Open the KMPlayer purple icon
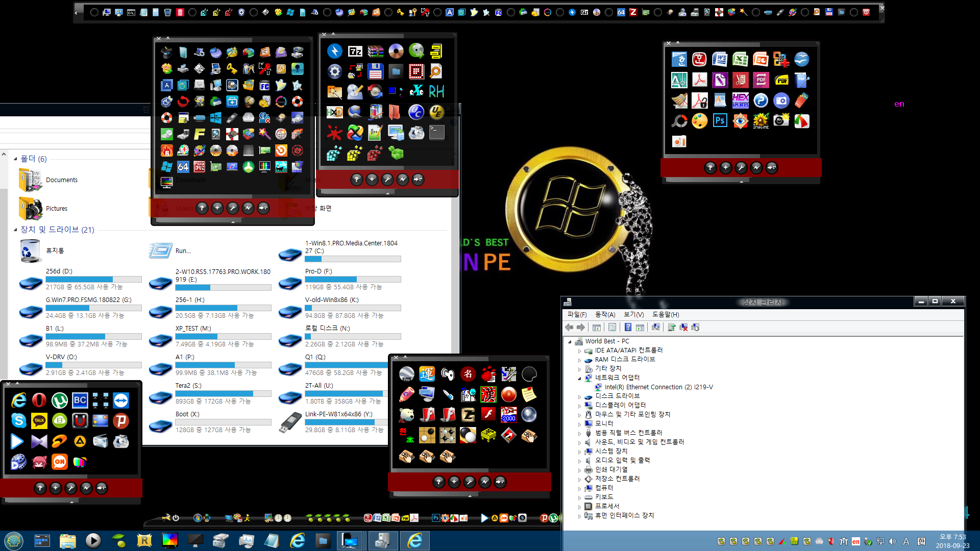Screen dimensions: 980x551 coord(39,441)
